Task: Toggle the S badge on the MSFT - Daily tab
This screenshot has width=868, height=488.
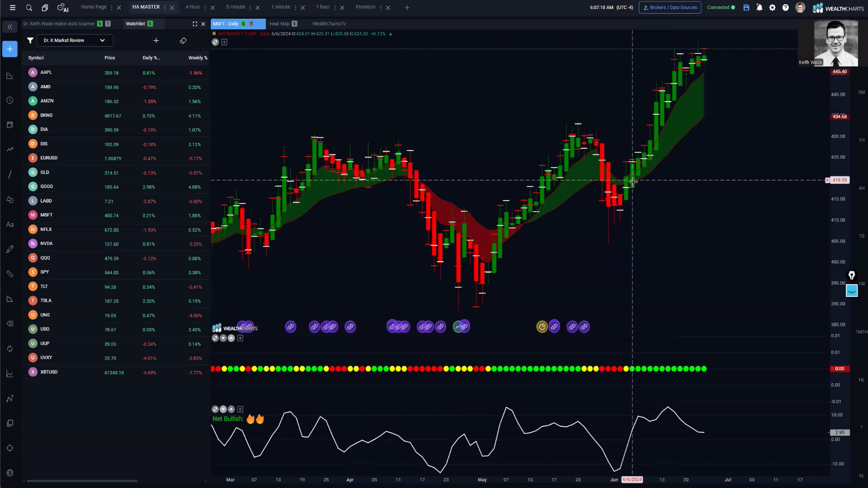Action: coord(244,24)
